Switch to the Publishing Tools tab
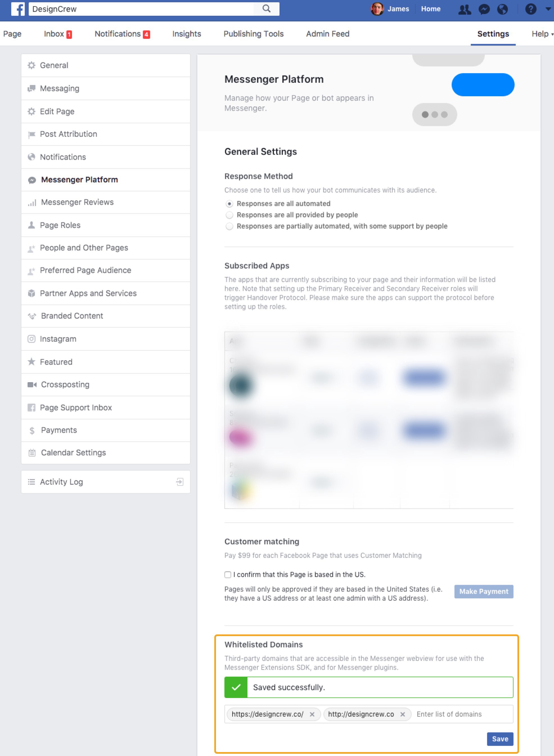The width and height of the screenshot is (554, 756). tap(254, 33)
